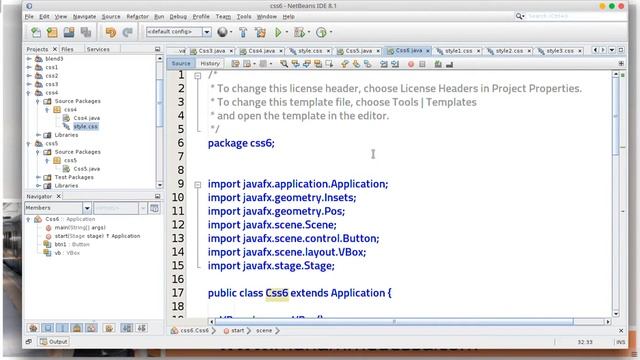Click the Save All toolbar icon
Viewport: 640px width, 360px height.
(86, 32)
